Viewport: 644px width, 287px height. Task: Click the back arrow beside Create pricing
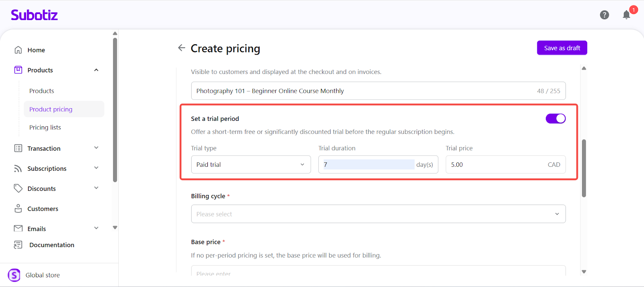tap(182, 48)
